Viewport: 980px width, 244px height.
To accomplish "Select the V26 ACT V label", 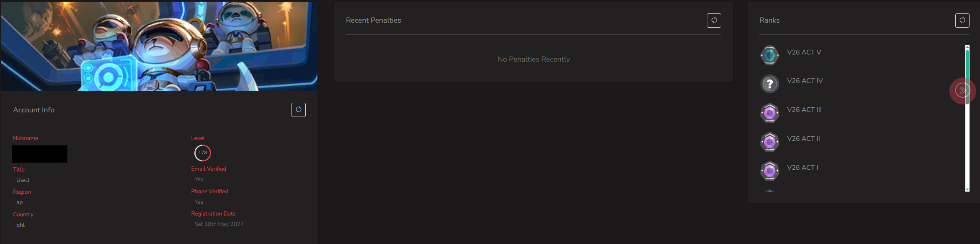I will [804, 52].
